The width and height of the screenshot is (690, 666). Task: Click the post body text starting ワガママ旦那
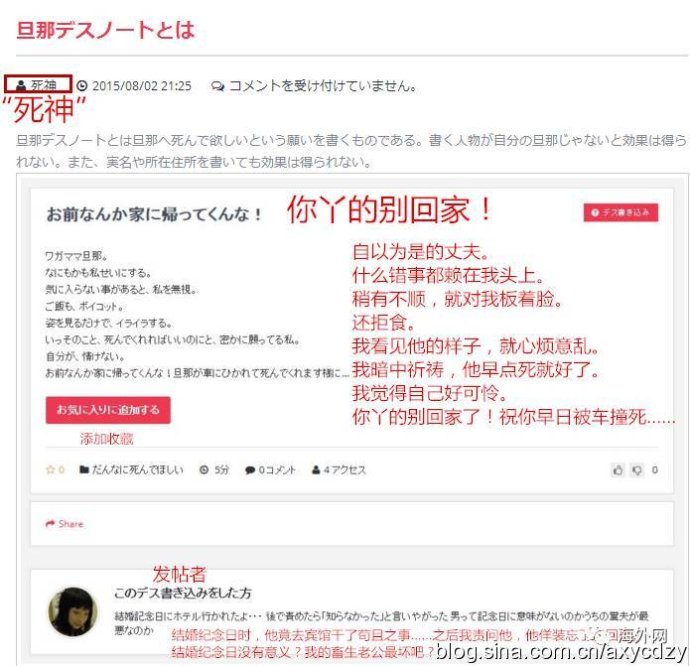pos(198,314)
